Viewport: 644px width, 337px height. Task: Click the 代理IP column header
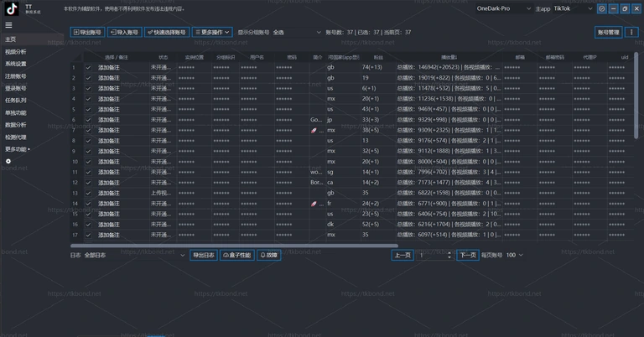589,58
